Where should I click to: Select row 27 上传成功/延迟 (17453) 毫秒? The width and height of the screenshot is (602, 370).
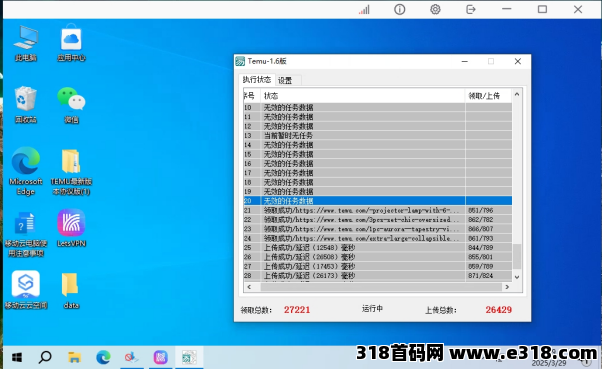pos(378,266)
